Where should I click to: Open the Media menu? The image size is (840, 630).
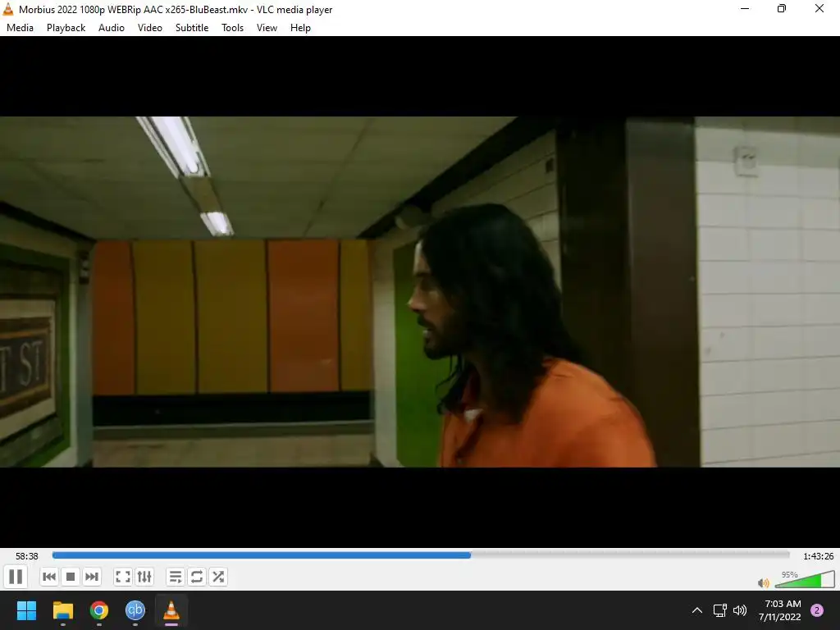pos(20,28)
